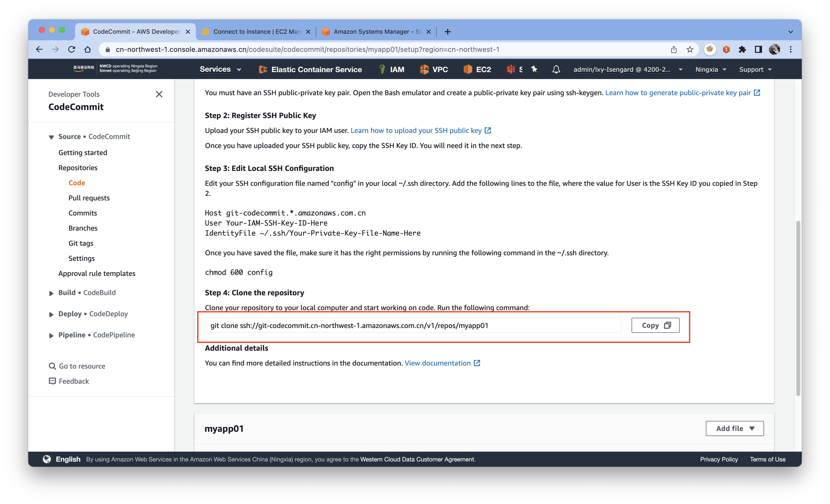Image resolution: width=830 pixels, height=504 pixels.
Task: Open the browser home icon
Action: coord(88,50)
